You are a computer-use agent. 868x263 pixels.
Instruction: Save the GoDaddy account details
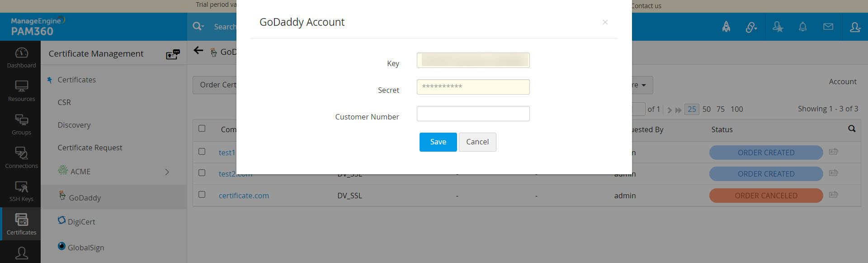point(438,142)
